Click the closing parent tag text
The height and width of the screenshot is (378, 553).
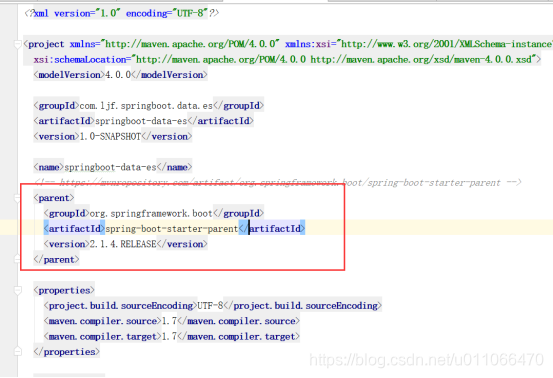point(56,260)
